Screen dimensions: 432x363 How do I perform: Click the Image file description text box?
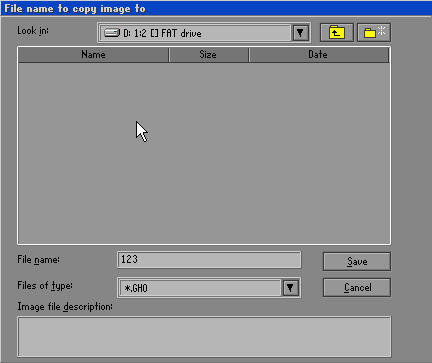[x=204, y=337]
